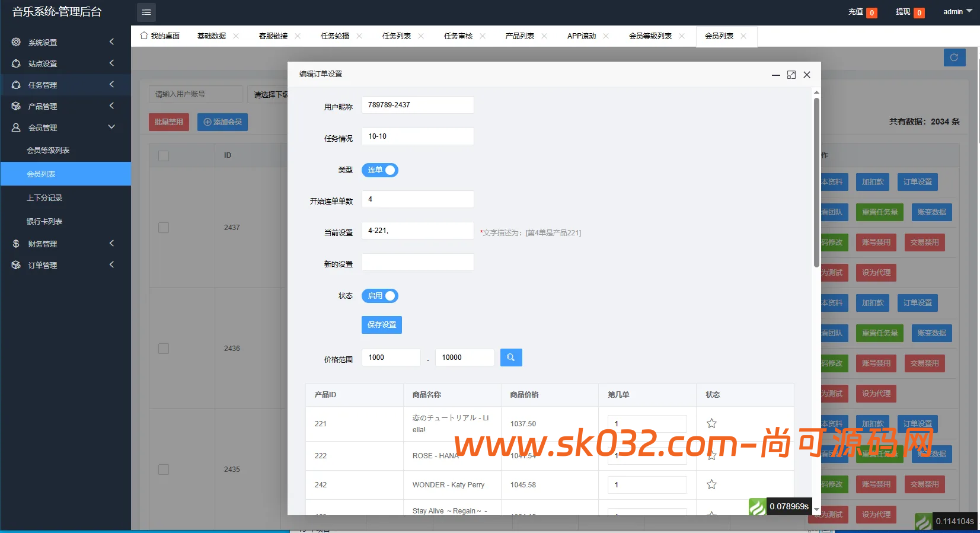The height and width of the screenshot is (533, 980).
Task: Switch to the 我的桌面 tab
Action: [x=160, y=36]
